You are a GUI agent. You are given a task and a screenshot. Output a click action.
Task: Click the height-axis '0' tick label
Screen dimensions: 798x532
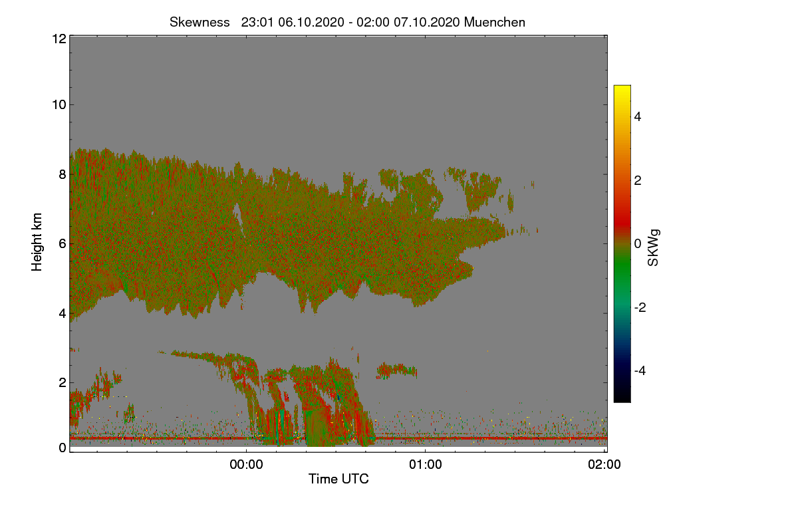click(62, 448)
